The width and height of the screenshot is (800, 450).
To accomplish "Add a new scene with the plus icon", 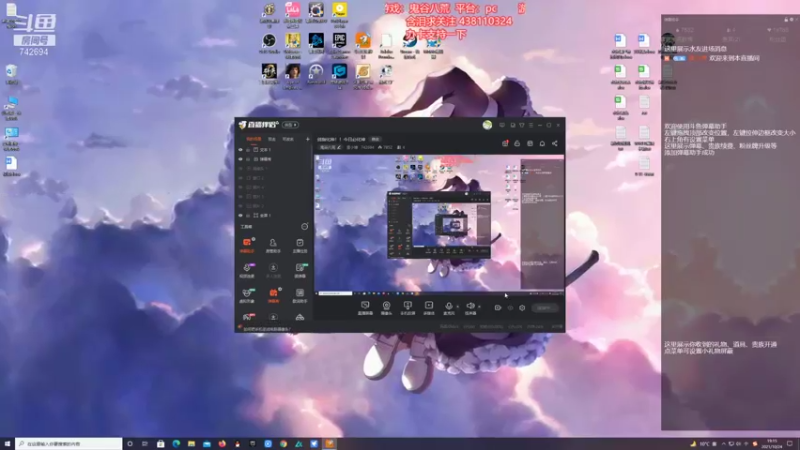I will tap(308, 139).
